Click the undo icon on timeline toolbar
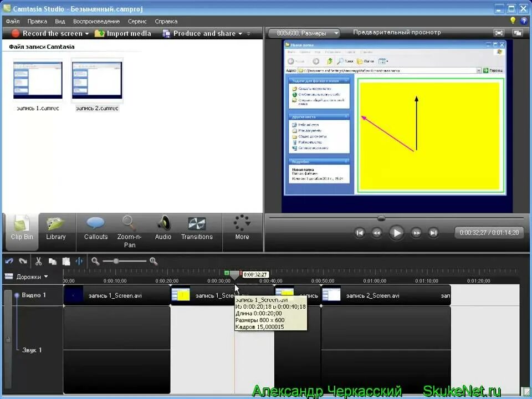The height and width of the screenshot is (399, 532). pyautogui.click(x=9, y=261)
